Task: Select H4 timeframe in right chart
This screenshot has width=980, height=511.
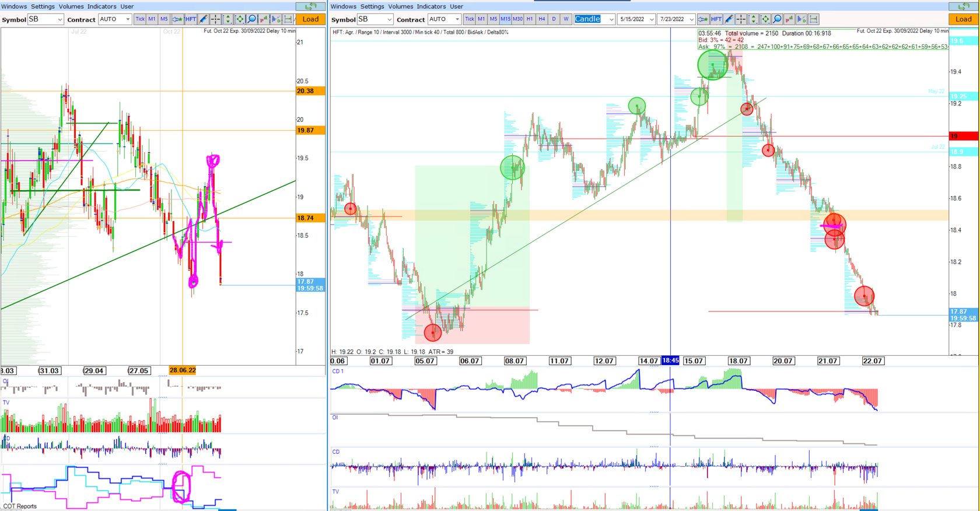Action: click(x=542, y=19)
